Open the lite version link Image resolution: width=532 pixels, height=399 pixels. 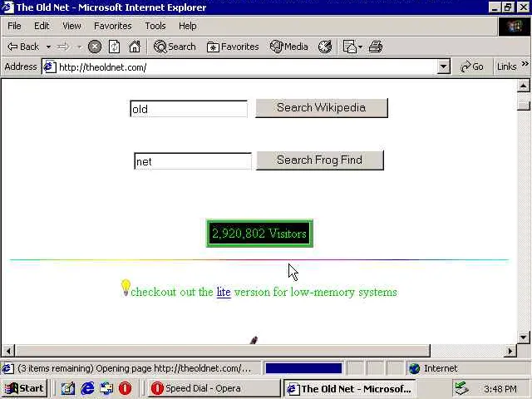point(224,292)
